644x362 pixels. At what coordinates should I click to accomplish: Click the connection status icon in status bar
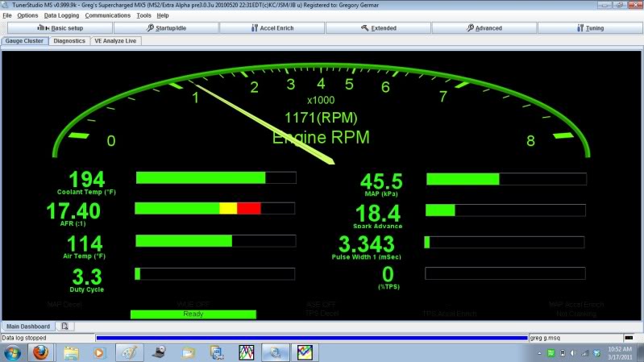pyautogui.click(x=629, y=338)
